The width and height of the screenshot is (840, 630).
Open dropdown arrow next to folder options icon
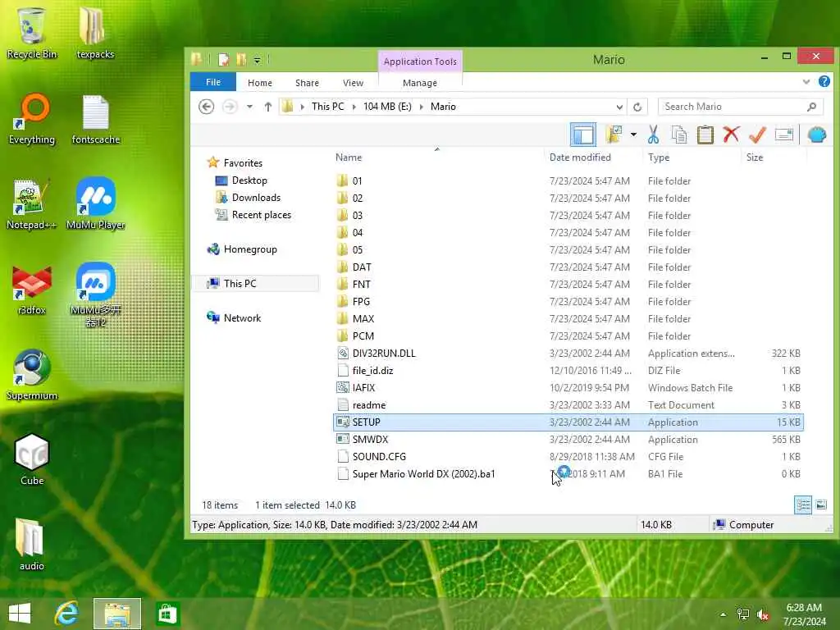tap(633, 135)
